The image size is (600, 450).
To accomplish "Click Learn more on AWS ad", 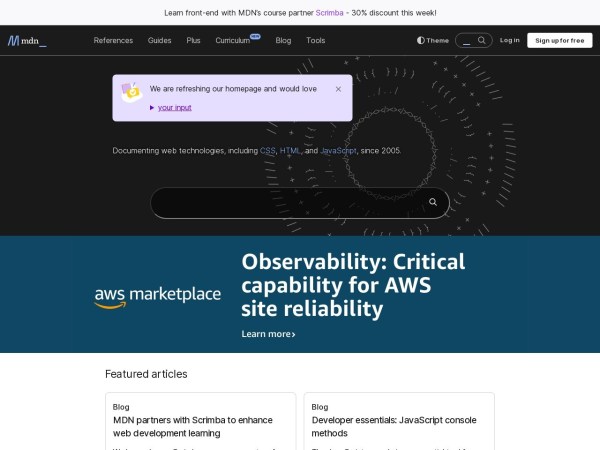I will (268, 334).
